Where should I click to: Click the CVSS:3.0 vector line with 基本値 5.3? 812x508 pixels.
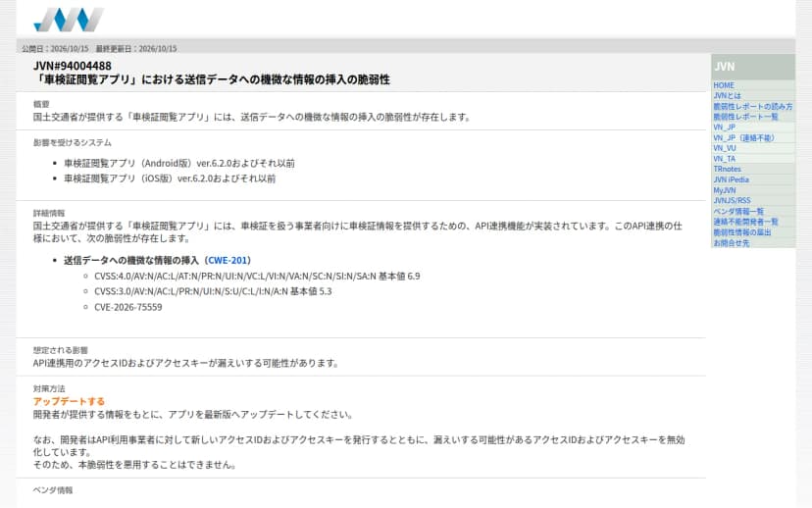point(213,291)
